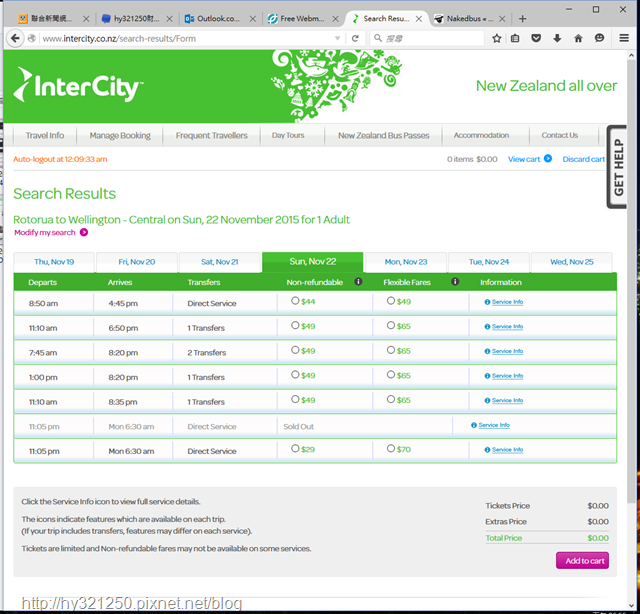Click the browser back arrow button
This screenshot has width=640, height=614.
[16, 38]
